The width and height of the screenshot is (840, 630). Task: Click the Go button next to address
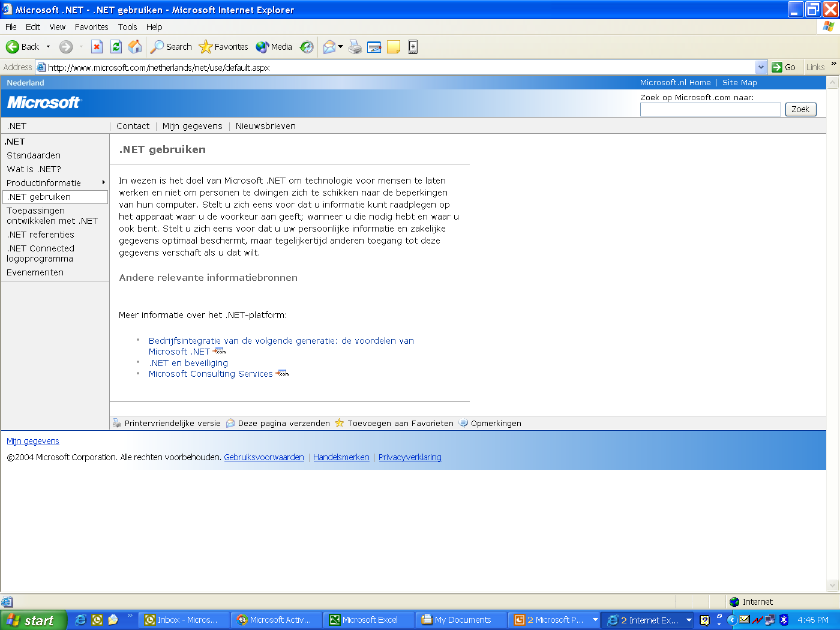point(784,67)
